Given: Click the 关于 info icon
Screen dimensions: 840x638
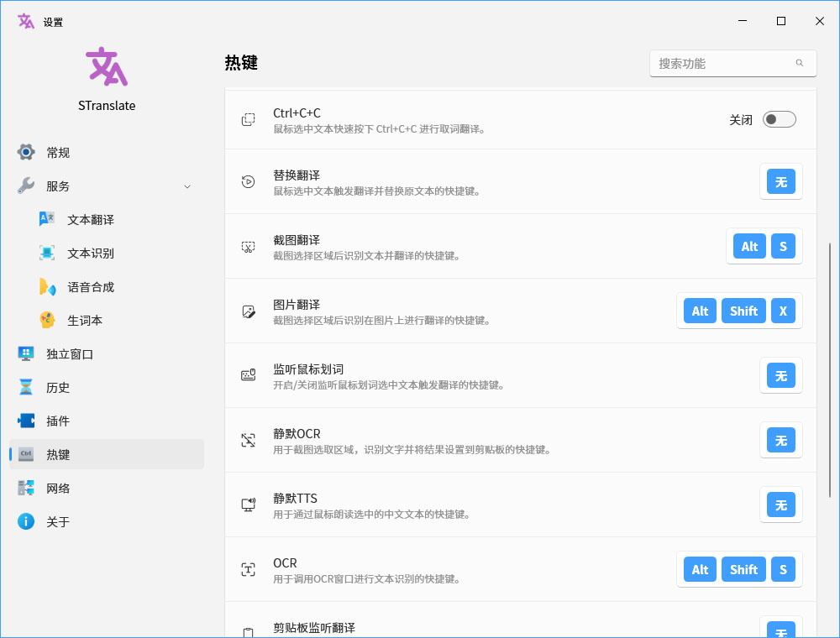Looking at the screenshot, I should point(26,521).
